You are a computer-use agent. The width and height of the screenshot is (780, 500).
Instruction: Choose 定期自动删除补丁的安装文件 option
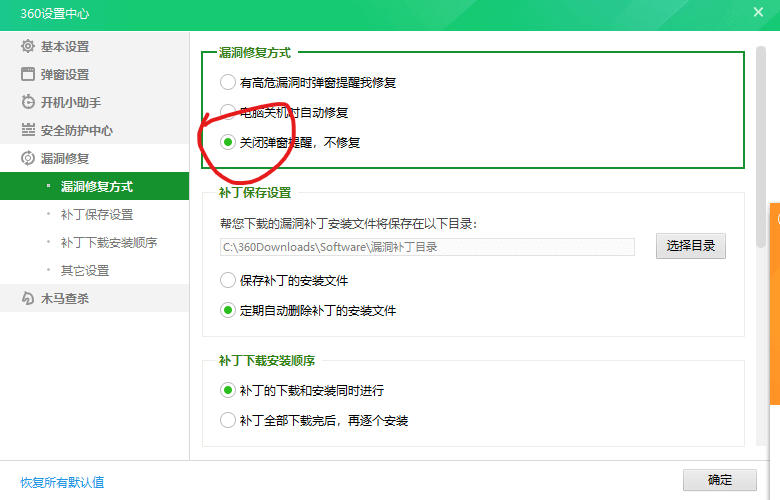228,311
